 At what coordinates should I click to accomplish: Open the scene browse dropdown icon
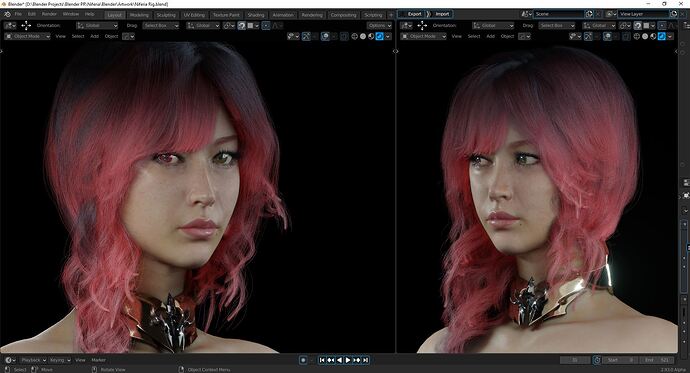click(x=526, y=14)
